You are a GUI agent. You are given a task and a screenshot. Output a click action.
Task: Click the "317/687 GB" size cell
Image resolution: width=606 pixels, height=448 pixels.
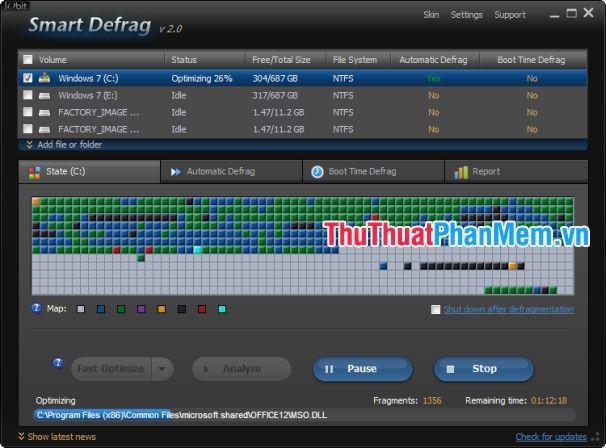click(275, 95)
